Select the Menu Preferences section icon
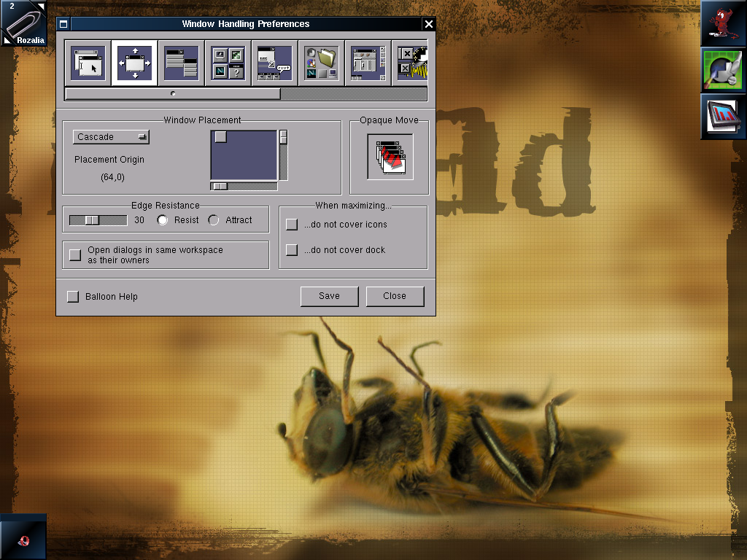Screen dimensions: 747x560 181,63
